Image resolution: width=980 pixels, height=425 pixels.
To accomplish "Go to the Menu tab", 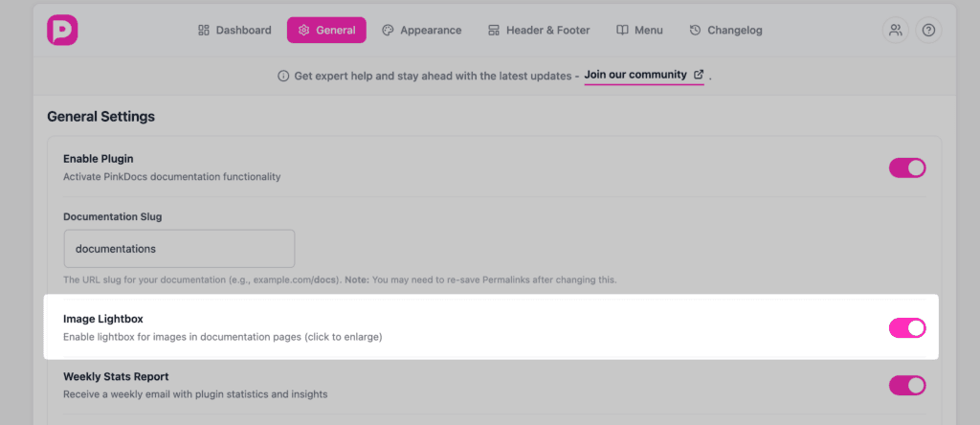I will point(639,31).
